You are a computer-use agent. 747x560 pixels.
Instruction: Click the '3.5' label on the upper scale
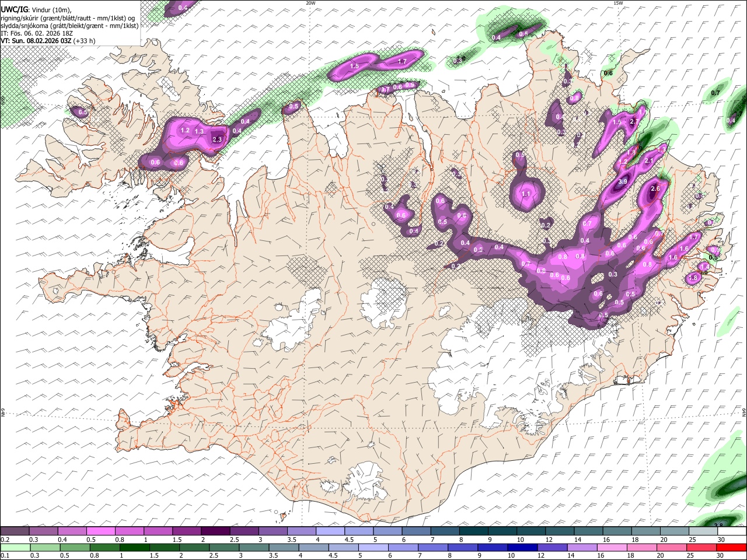point(291,540)
